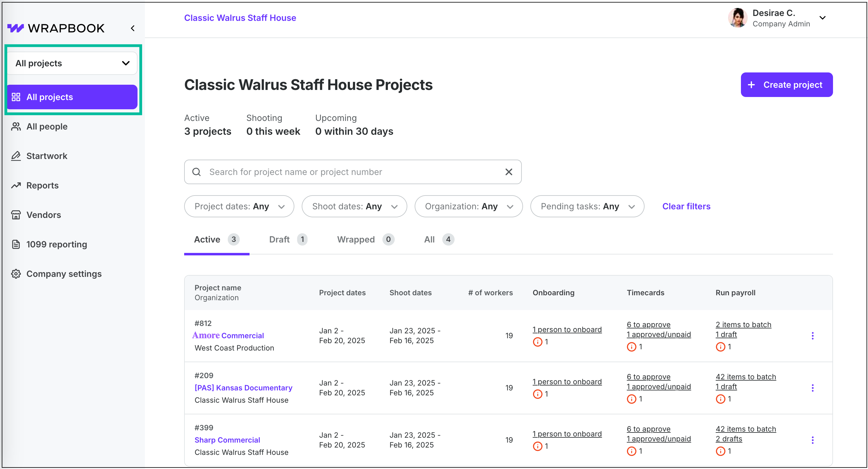Click '1 person to onboard' for Kansas Documentary

(x=567, y=382)
